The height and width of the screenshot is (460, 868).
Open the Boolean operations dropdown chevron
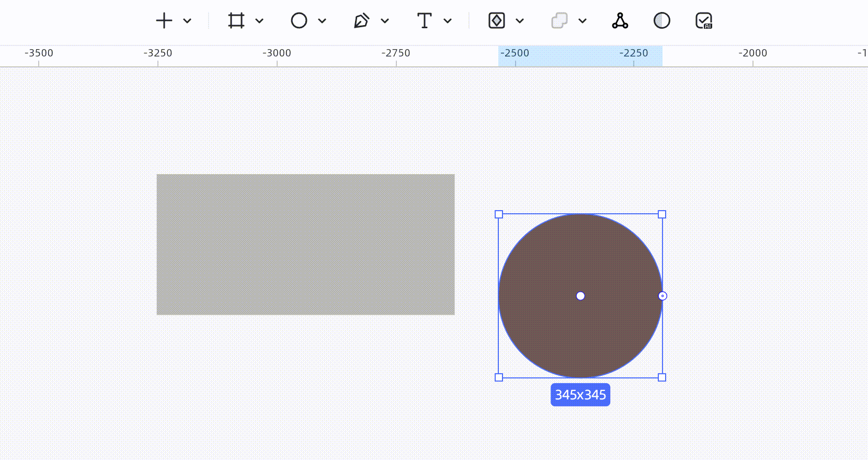coord(583,21)
